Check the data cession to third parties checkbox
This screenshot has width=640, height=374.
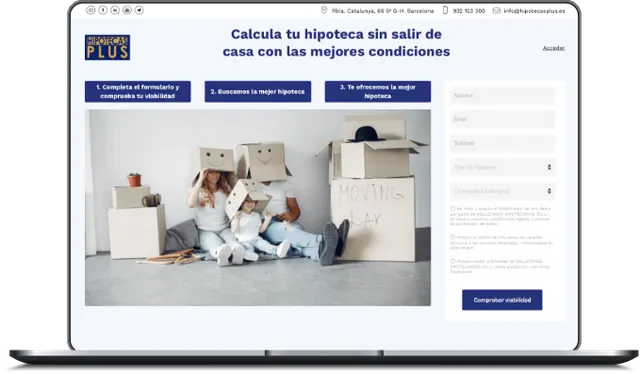[x=453, y=237]
